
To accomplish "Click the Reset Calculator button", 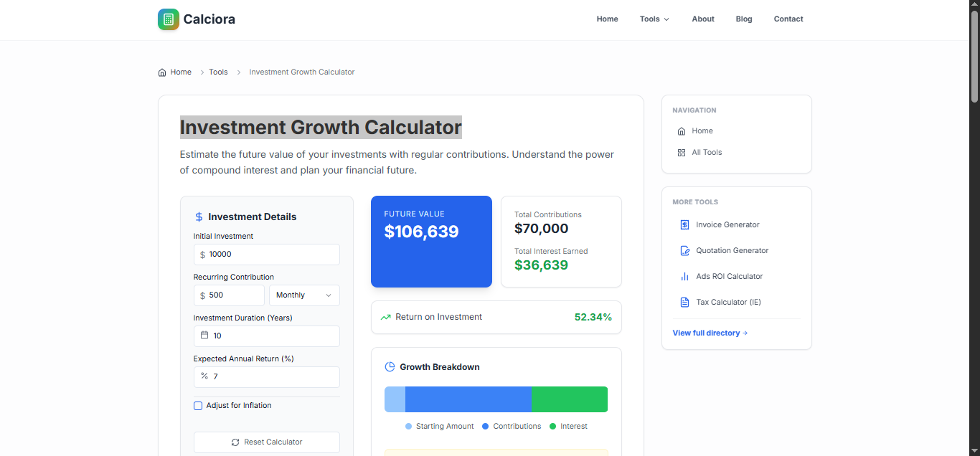I will 266,442.
